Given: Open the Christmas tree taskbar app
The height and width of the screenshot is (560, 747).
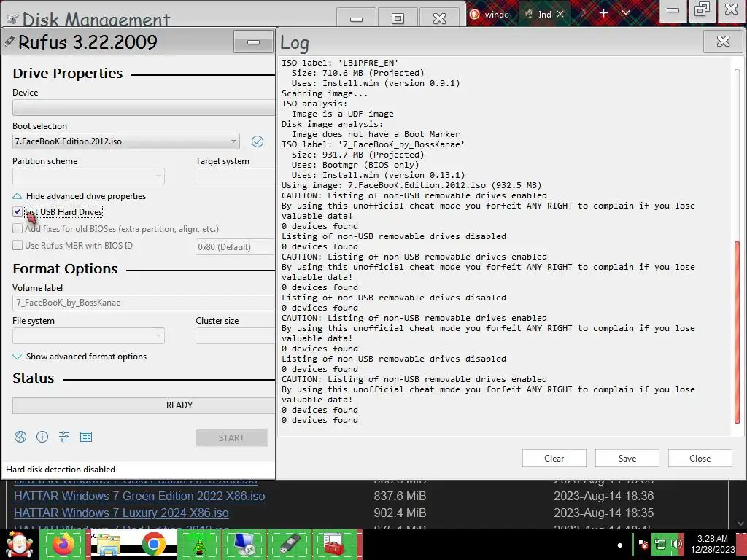Looking at the screenshot, I should (198, 544).
